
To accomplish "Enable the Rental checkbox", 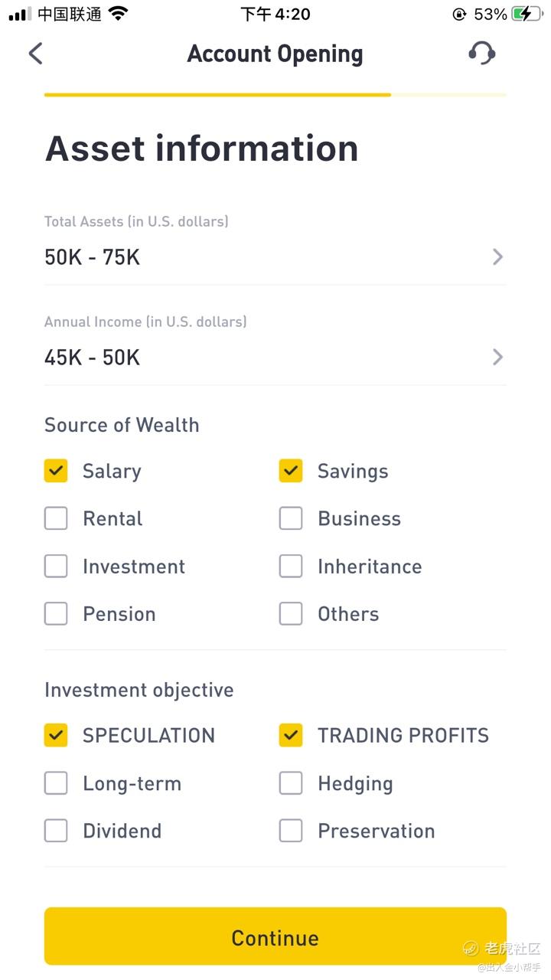I will pyautogui.click(x=56, y=518).
